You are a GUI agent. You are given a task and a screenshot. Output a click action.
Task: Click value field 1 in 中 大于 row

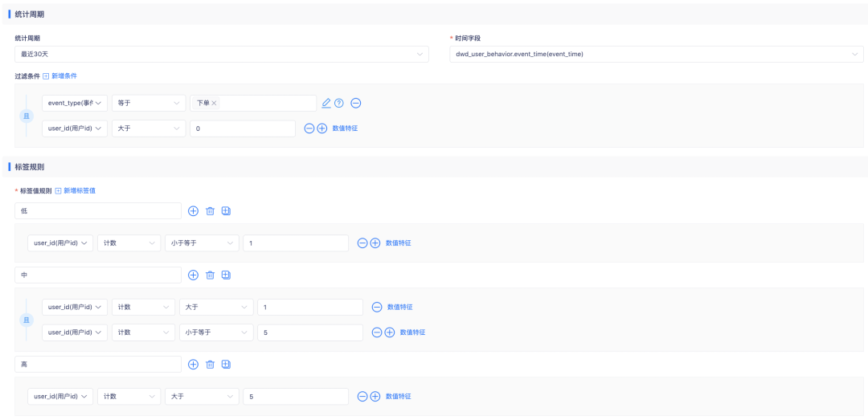coord(310,307)
